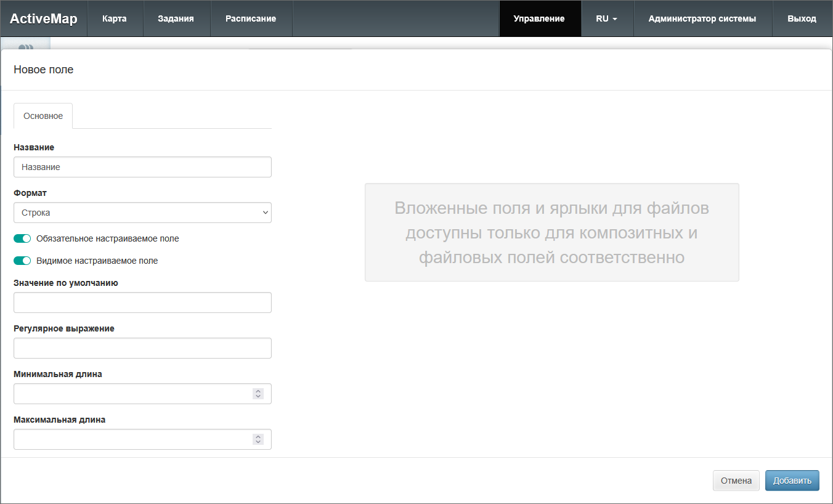Click the ActiveMap logo

point(43,18)
